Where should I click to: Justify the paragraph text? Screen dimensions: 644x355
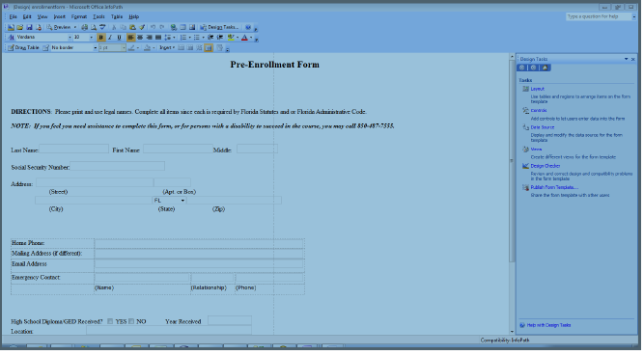coord(158,38)
